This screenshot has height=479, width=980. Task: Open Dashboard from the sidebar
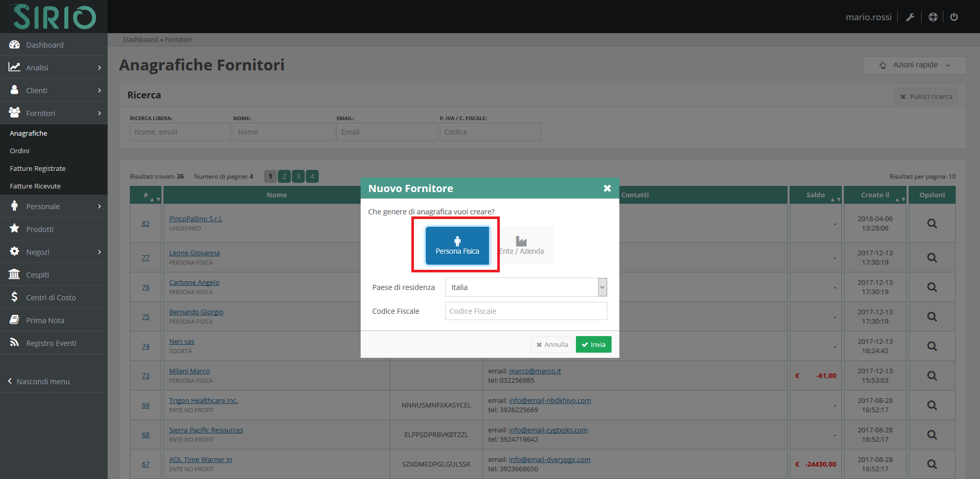(44, 45)
